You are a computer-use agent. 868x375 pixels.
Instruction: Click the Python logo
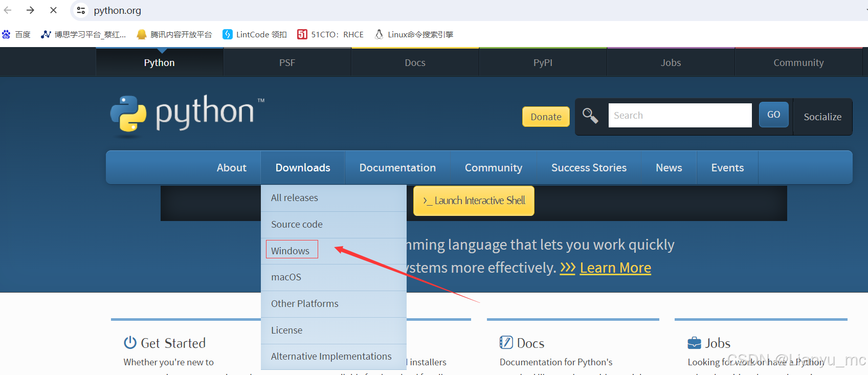coord(187,115)
